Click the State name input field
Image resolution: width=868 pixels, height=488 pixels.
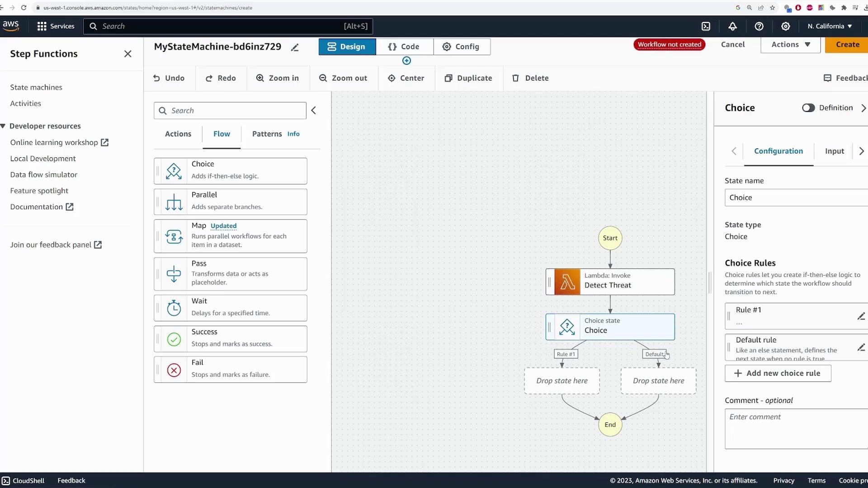pos(796,197)
